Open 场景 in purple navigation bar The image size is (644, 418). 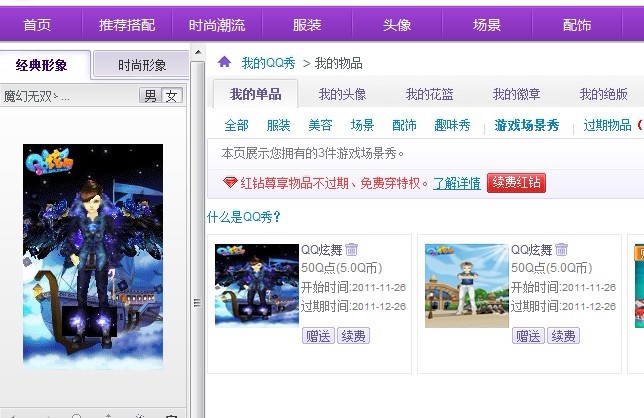(x=487, y=25)
